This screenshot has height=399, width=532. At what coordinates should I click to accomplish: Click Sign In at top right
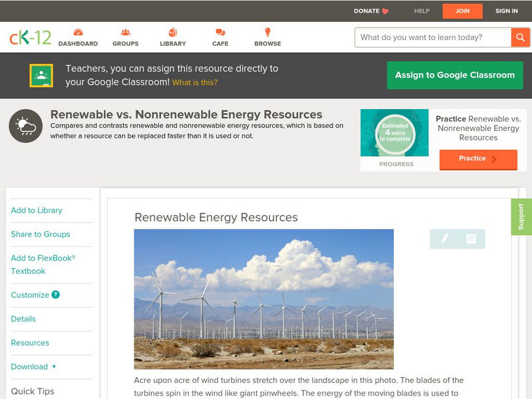pyautogui.click(x=506, y=11)
